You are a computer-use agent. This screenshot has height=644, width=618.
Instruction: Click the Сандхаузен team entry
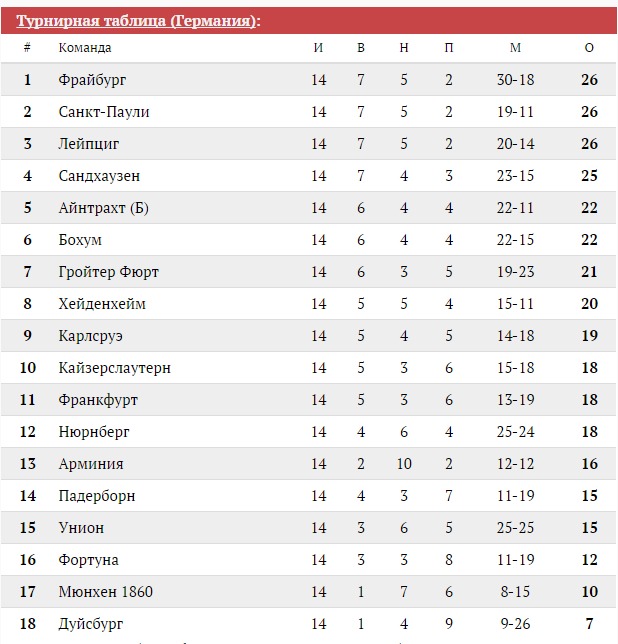(x=99, y=176)
